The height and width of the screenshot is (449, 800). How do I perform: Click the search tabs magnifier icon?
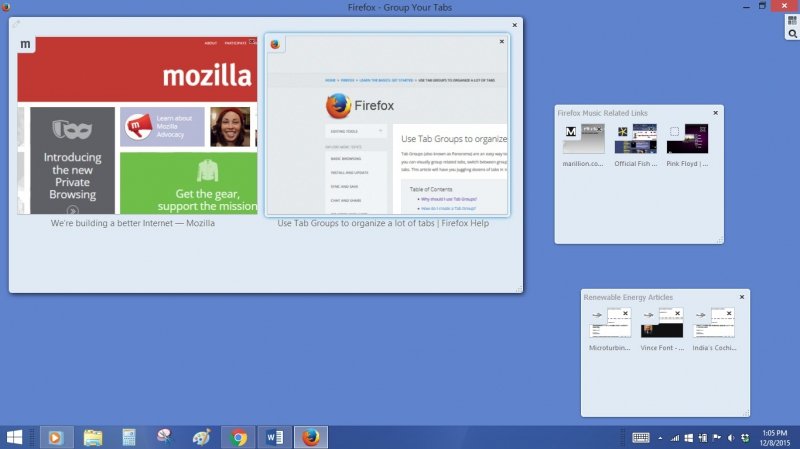pos(792,34)
